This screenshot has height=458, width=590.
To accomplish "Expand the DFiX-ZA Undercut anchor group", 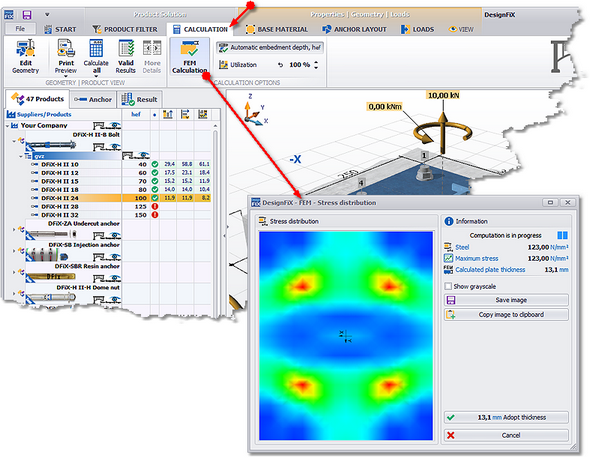I will click(14, 229).
